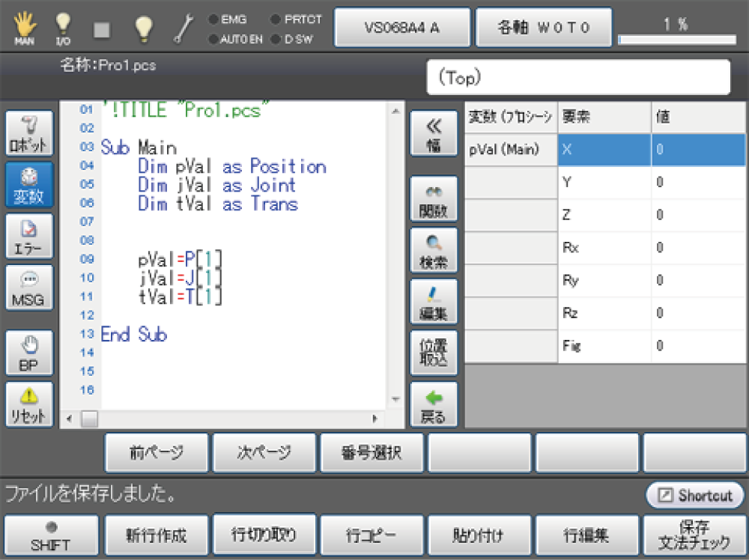Click the 行コピー line copy button
Screen dimensions: 749x560
[x=372, y=536]
